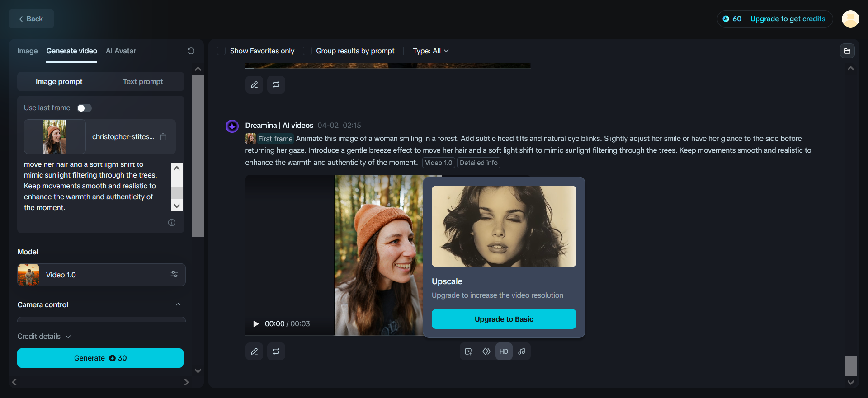Image resolution: width=868 pixels, height=398 pixels.
Task: Click results pane scroll-up arrow
Action: click(851, 68)
